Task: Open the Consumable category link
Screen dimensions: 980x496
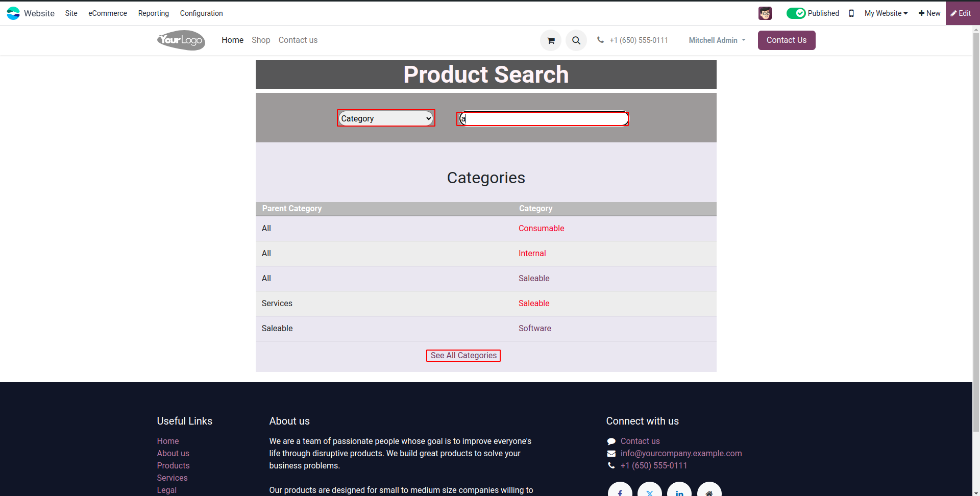Action: pyautogui.click(x=541, y=229)
